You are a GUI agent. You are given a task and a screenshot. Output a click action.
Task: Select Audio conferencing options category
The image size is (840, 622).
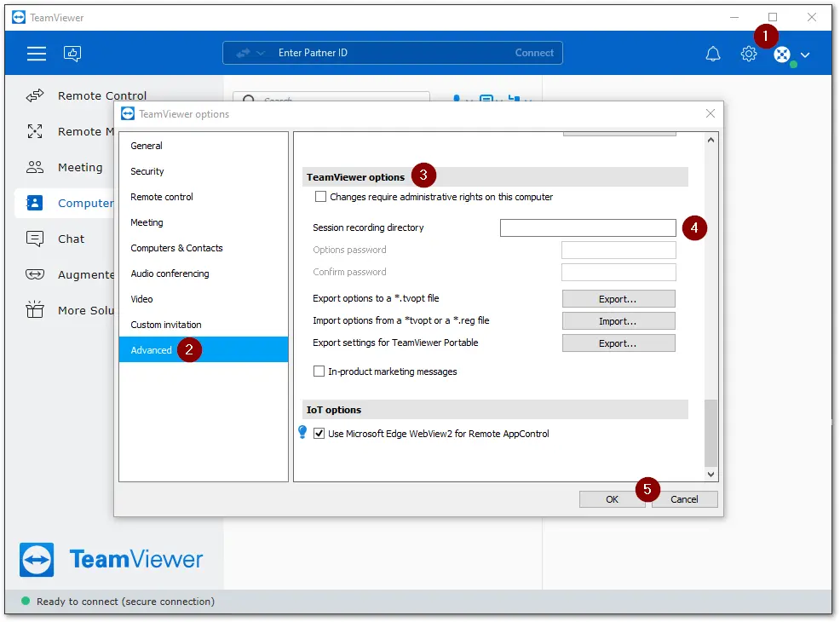204,274
